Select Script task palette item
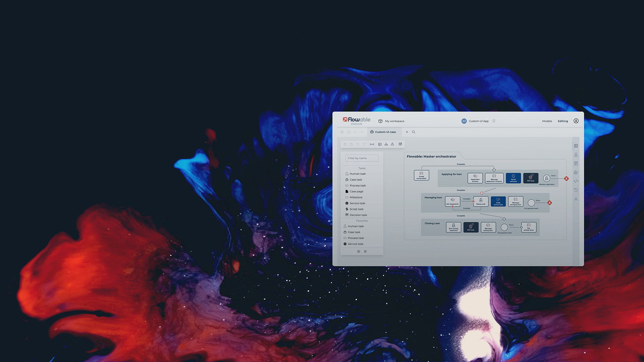Viewport: 644px width, 362px height. click(x=355, y=209)
